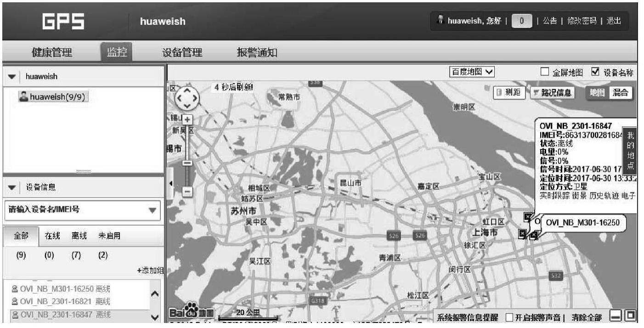Open the 百度地图 map provider dropdown
Image resolution: width=644 pixels, height=328 pixels.
point(472,72)
